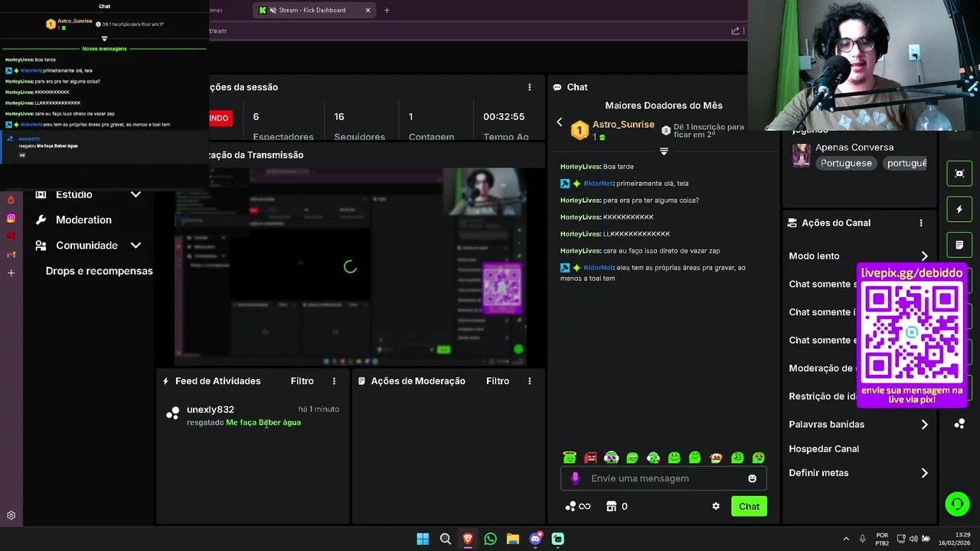This screenshot has height=551, width=980.
Task: Click unexly832 in activity feed
Action: pos(211,409)
